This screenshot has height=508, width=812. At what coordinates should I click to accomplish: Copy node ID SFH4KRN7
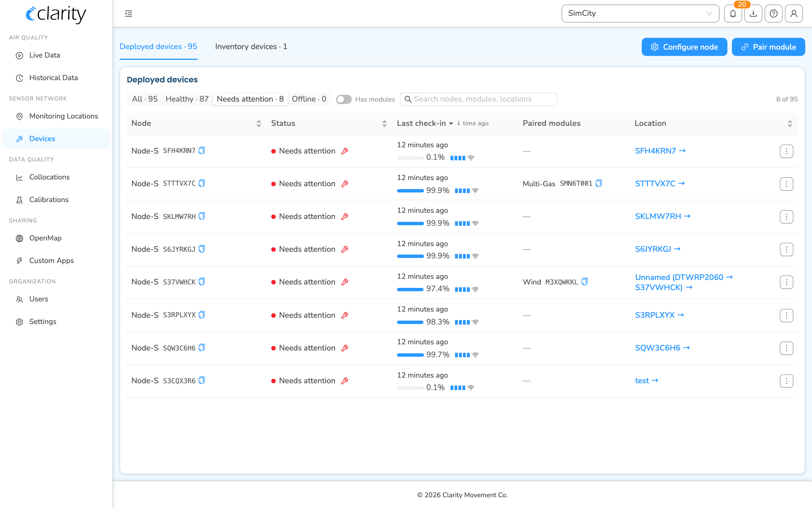pos(202,150)
